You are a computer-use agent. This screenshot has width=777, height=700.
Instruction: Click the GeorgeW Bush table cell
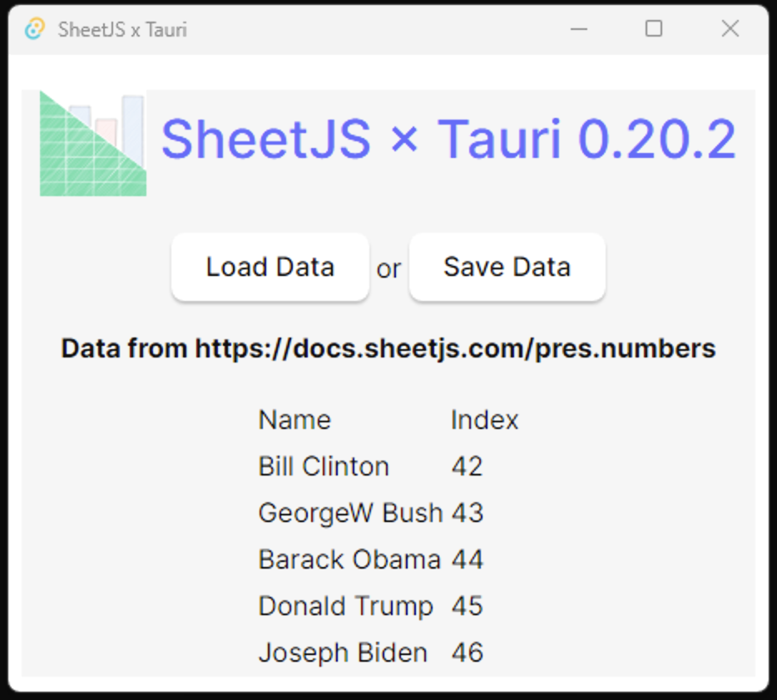(x=350, y=513)
